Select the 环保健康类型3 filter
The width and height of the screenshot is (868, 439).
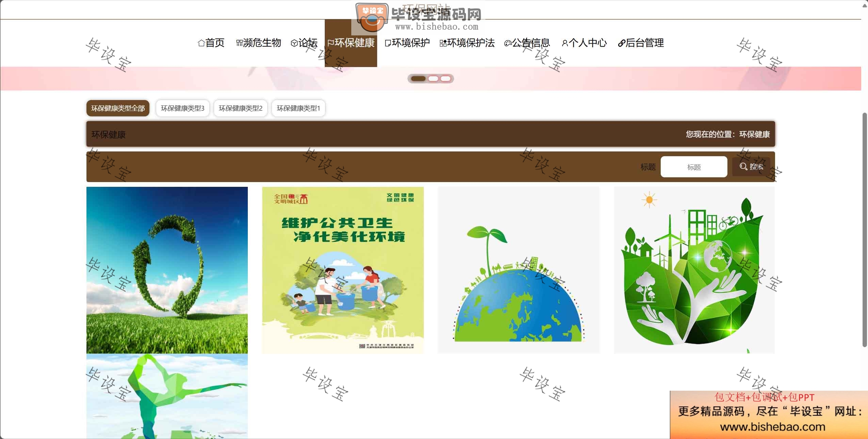(182, 108)
